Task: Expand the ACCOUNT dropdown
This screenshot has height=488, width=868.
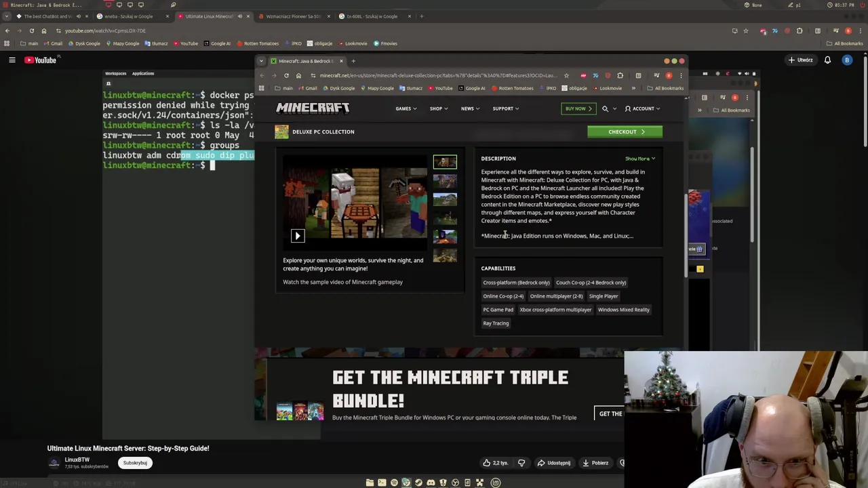Action: (x=642, y=108)
